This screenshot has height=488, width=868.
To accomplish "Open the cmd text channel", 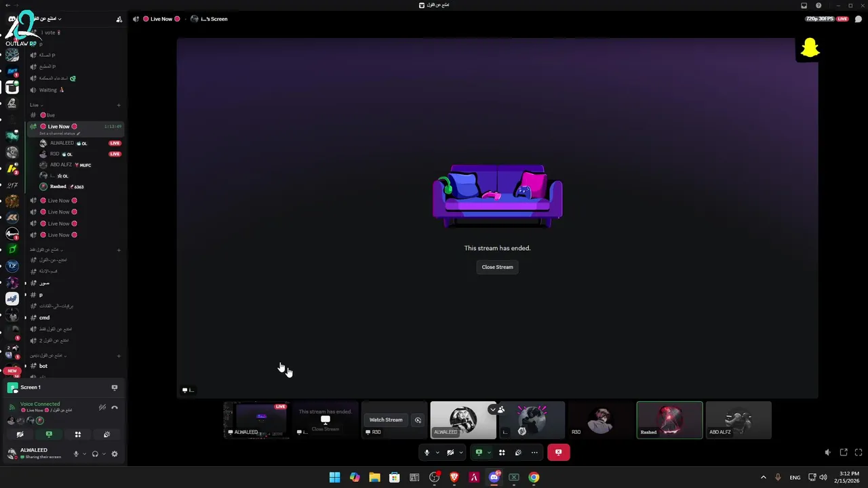I will (75, 317).
